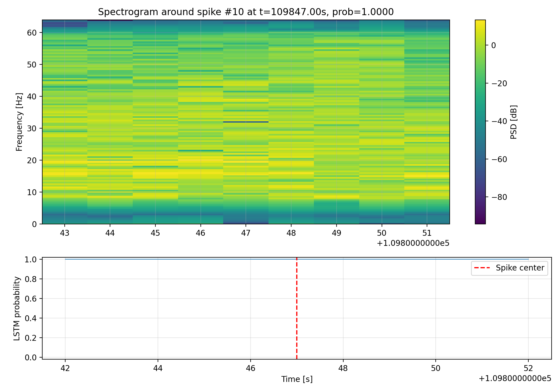Click the 0.4 tick on probability axis
560x392 pixels.
click(31, 318)
